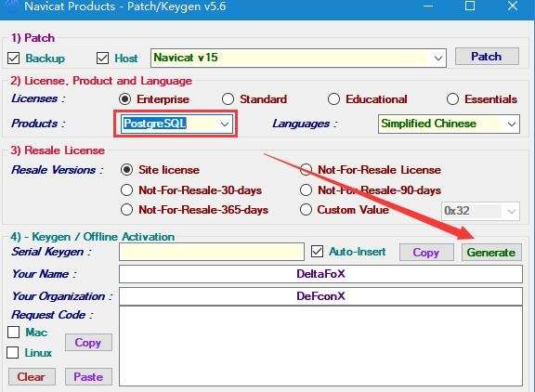This screenshot has width=535, height=392.
Task: Disable the Auto-Insert checkbox
Action: [x=317, y=252]
